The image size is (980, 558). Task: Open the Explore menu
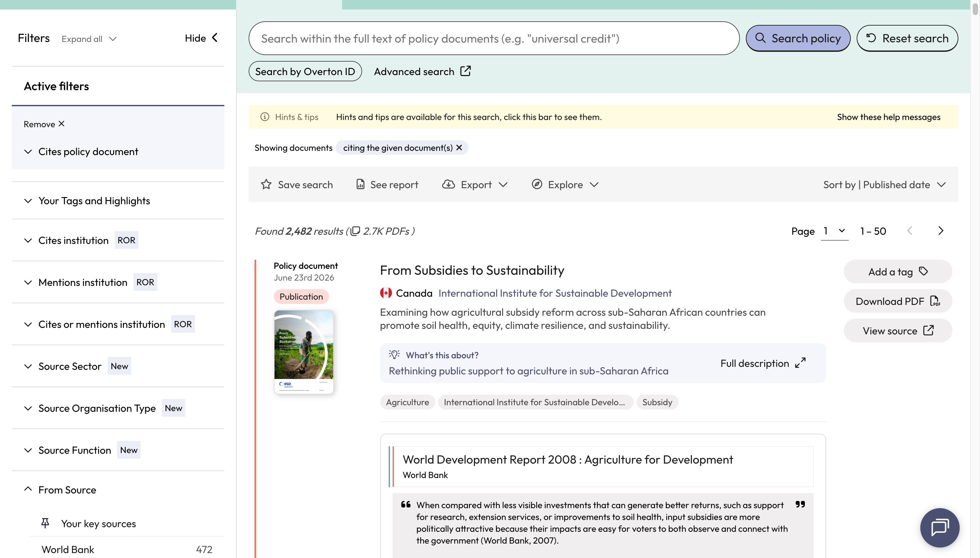click(x=565, y=184)
